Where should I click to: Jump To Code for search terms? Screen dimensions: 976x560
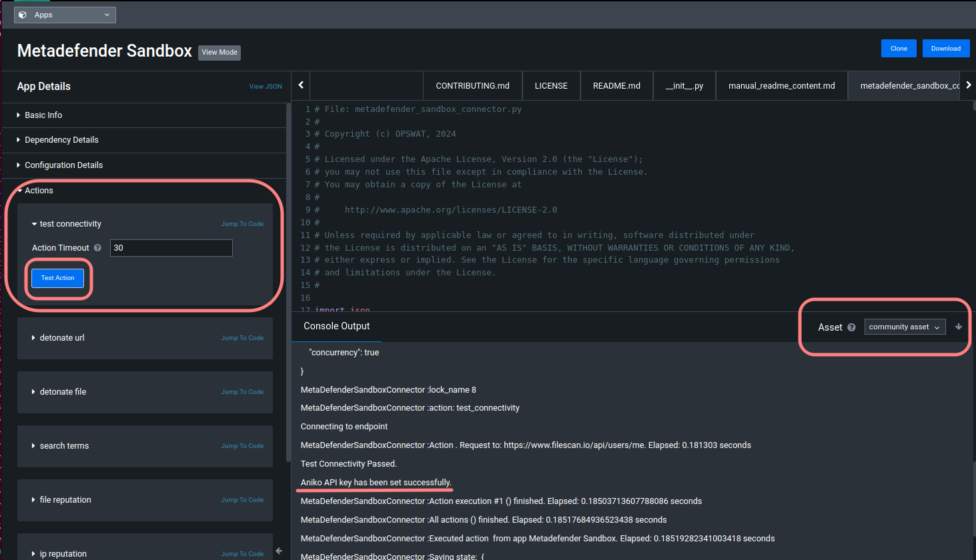[242, 446]
